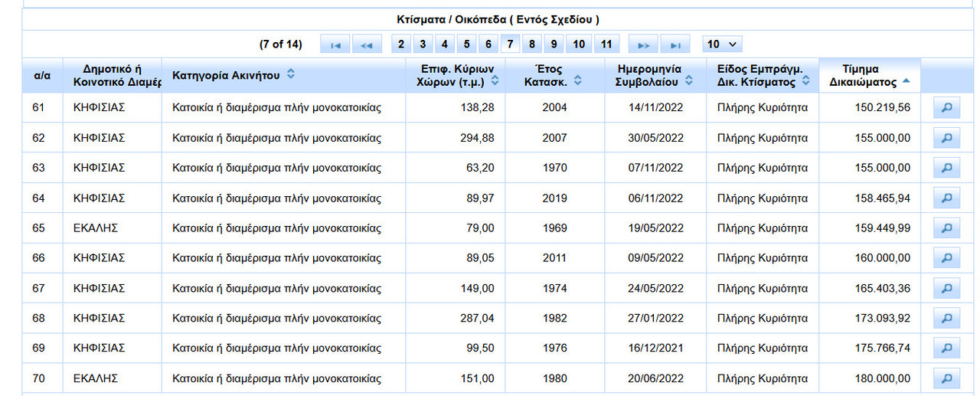The height and width of the screenshot is (396, 980).
Task: Select area value 294,88
Action: [x=455, y=138]
